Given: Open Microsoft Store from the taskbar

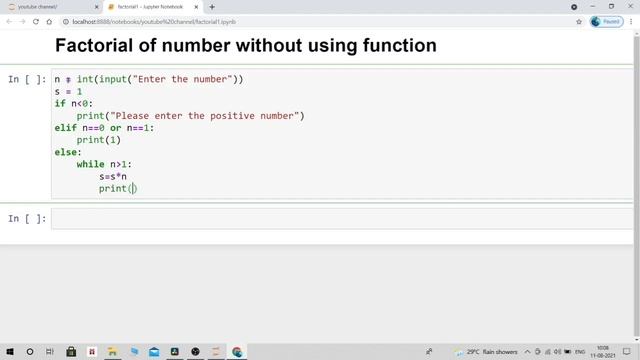Looking at the screenshot, I should tap(71, 351).
